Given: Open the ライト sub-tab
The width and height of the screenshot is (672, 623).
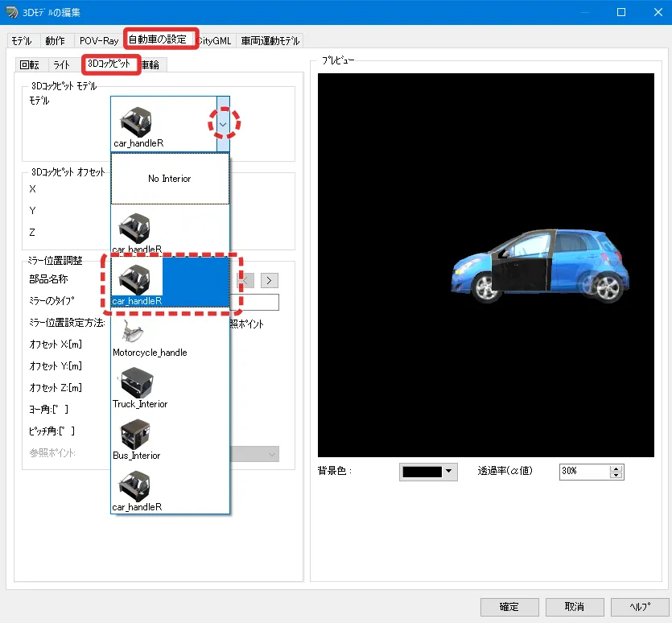Looking at the screenshot, I should point(62,65).
